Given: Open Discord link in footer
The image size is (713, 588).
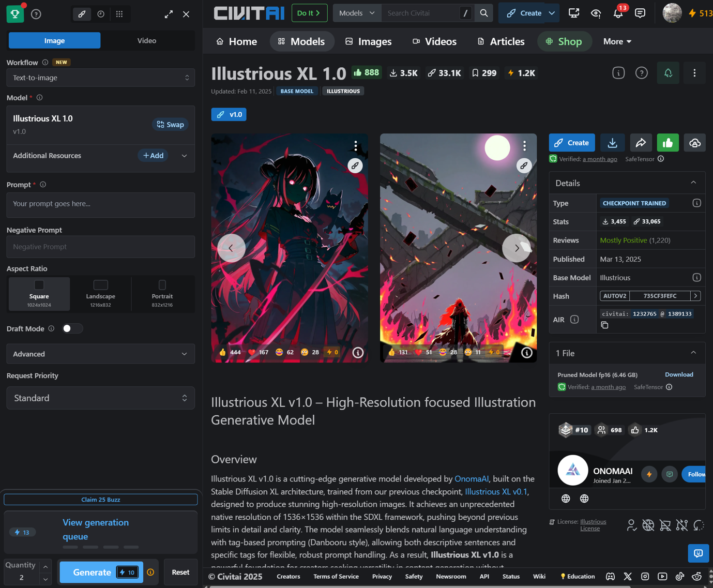Looking at the screenshot, I should 610,576.
